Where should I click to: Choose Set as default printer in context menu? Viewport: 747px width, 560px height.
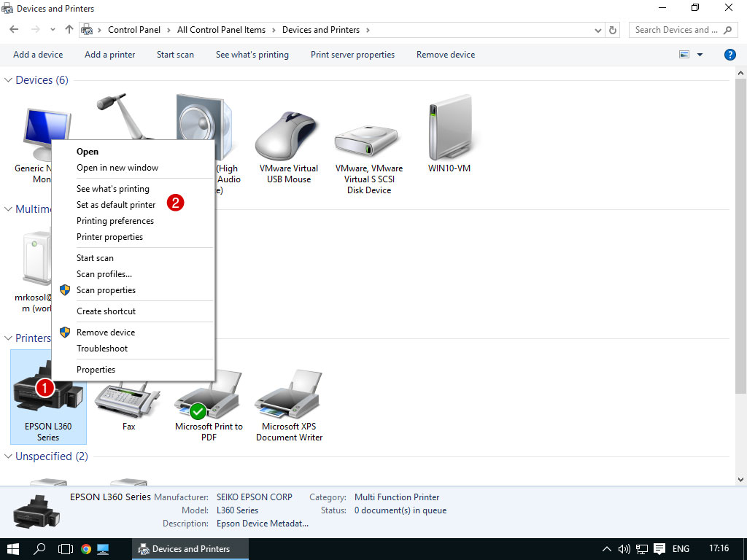click(x=116, y=205)
